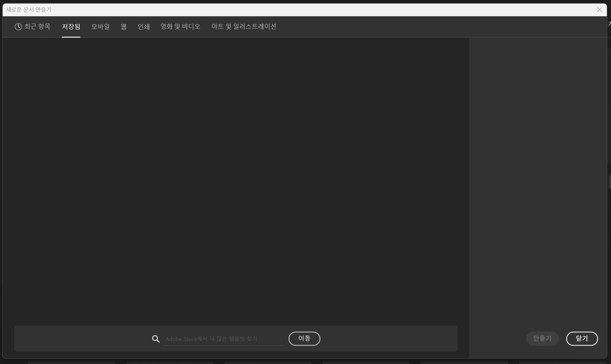Click the magnifier icon in Adobe Stock search
This screenshot has height=364, width=611.
coord(156,339)
